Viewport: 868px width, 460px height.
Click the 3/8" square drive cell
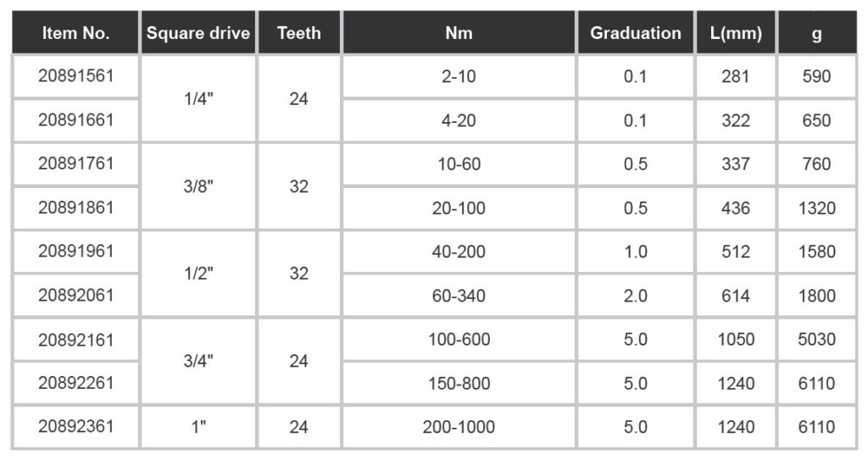(x=198, y=186)
